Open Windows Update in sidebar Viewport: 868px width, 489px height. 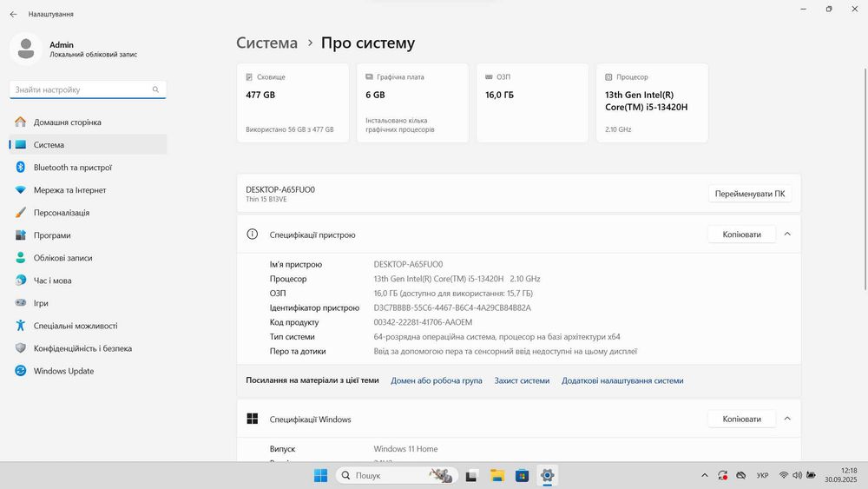(63, 371)
